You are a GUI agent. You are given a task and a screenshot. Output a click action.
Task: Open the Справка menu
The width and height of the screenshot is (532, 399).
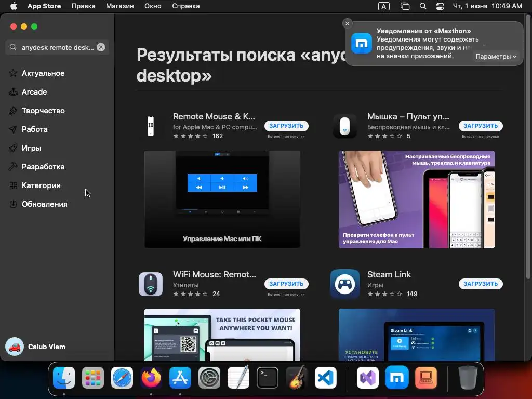point(185,6)
